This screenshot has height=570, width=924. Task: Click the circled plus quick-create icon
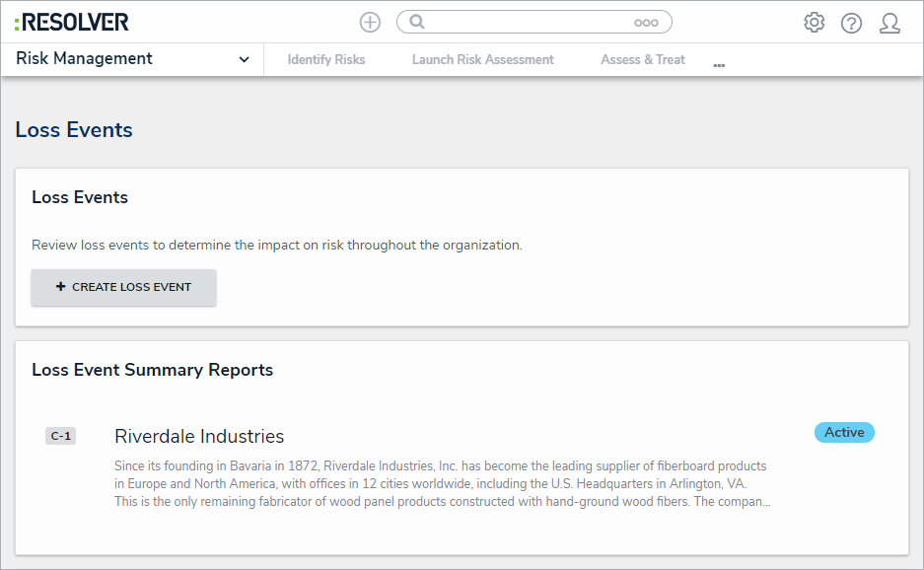(x=370, y=22)
